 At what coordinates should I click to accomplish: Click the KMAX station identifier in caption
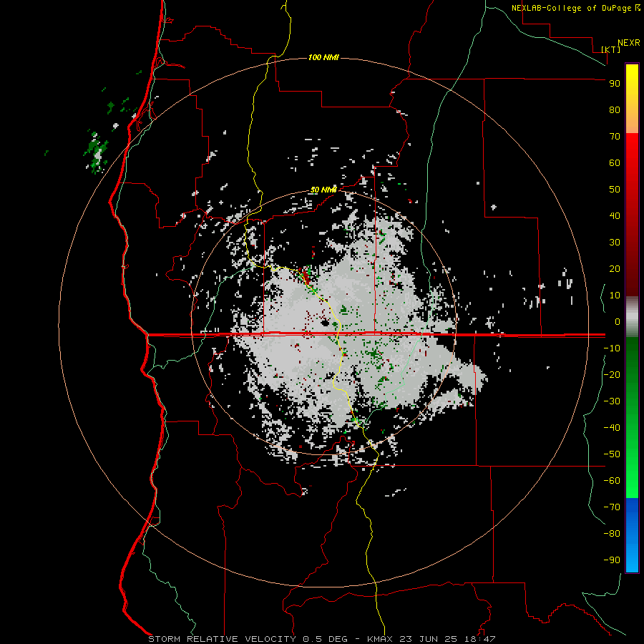[379, 639]
